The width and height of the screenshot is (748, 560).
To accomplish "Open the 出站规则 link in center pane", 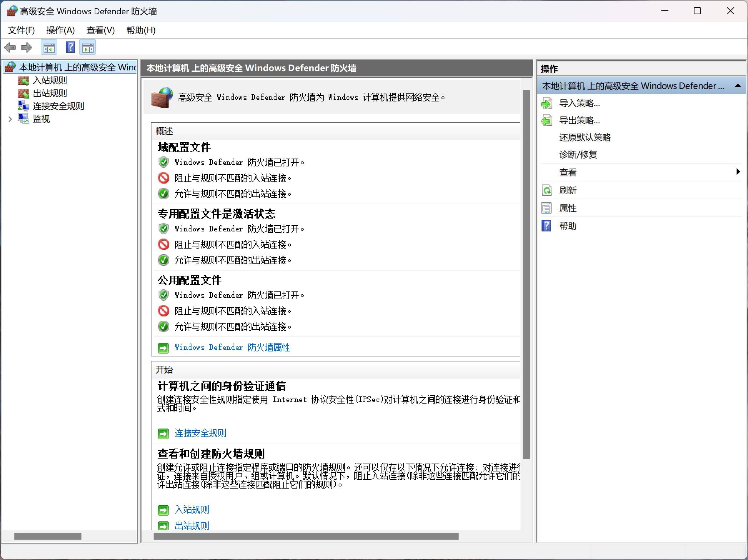I will [191, 526].
